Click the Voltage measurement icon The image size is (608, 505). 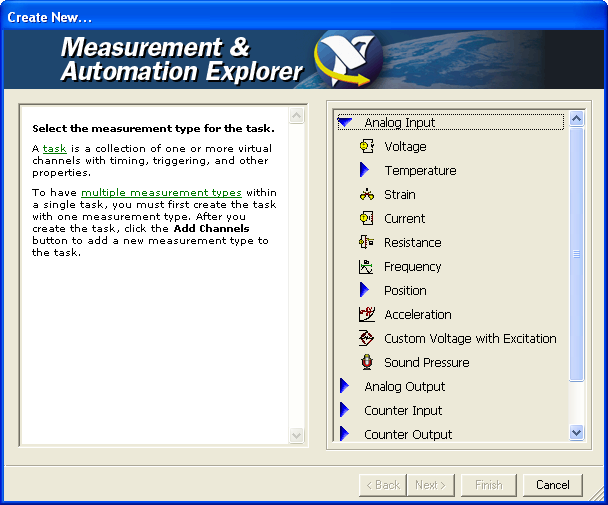pos(367,147)
